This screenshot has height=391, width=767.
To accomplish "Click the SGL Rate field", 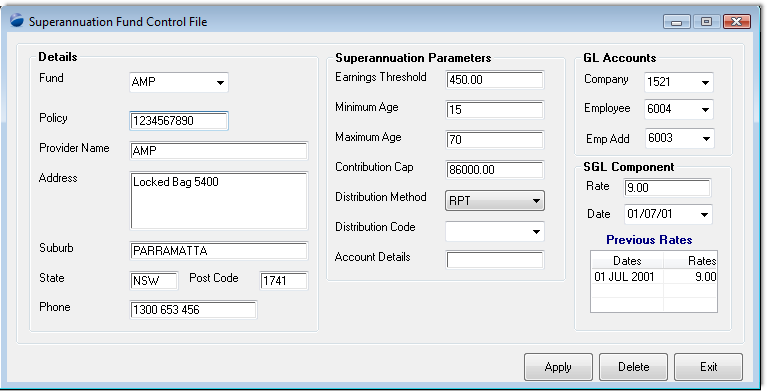I will (x=668, y=188).
